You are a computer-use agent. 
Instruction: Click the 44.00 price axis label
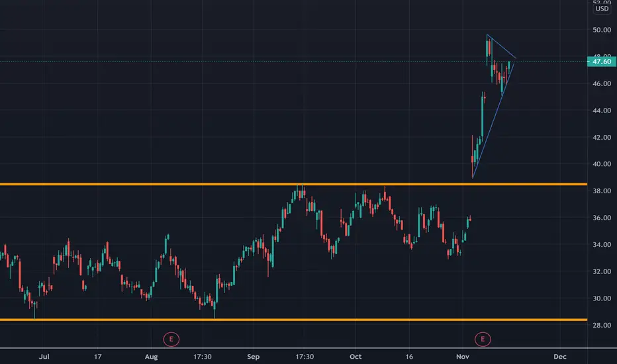tap(602, 111)
